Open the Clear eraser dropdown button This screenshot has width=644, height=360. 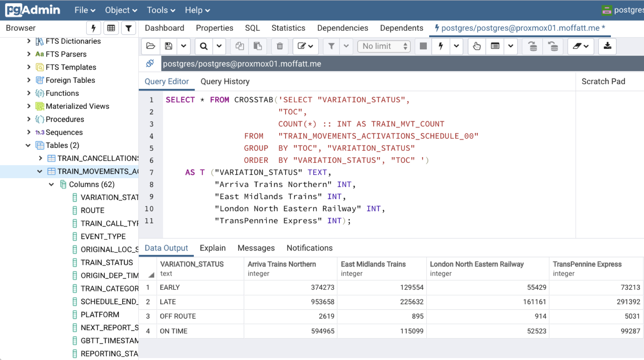tap(581, 46)
